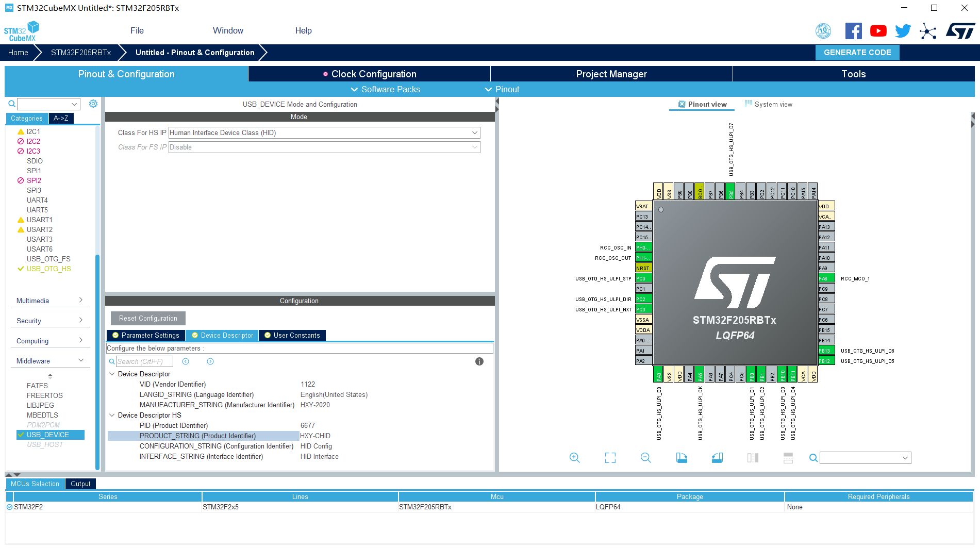The width and height of the screenshot is (980, 548).
Task: Click the GENERATE CODE button
Action: click(x=857, y=52)
